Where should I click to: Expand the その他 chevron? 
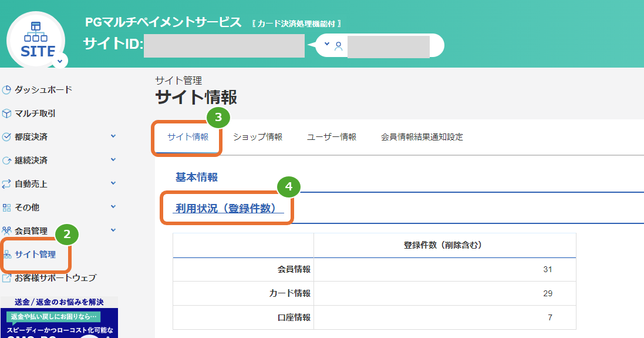pos(113,207)
